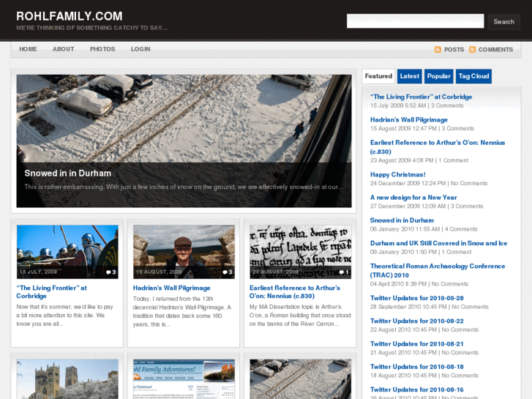Click the excerpt starting "Today, I returned from the 13th"
The height and width of the screenshot is (399, 532).
tap(182, 311)
